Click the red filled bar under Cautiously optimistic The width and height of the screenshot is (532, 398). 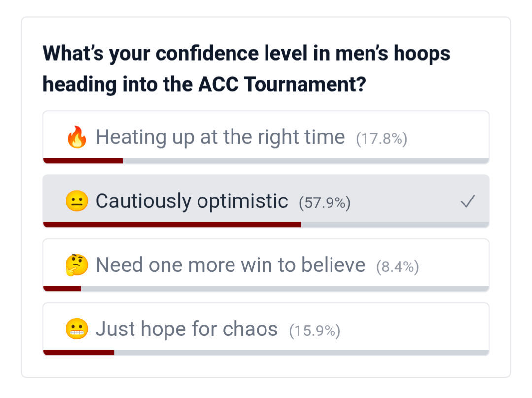pyautogui.click(x=172, y=224)
